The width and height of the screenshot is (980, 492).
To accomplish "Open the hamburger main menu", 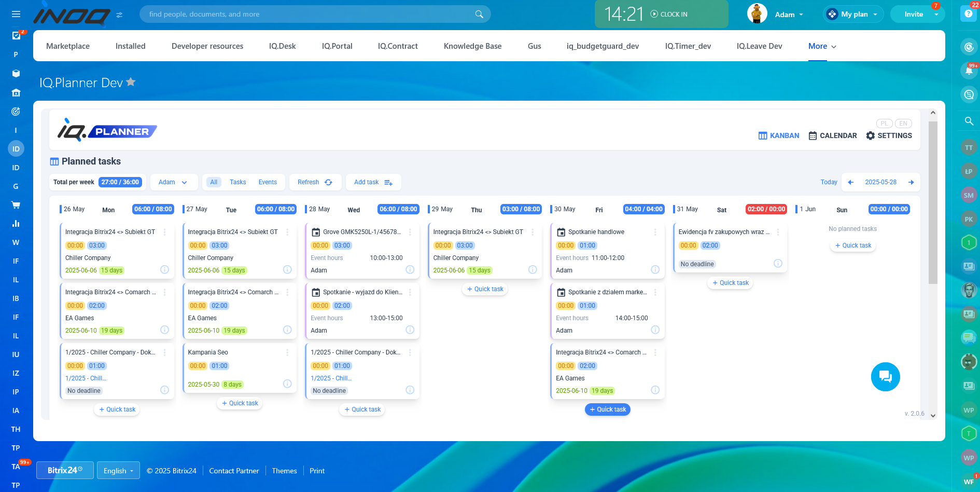I will [x=16, y=15].
